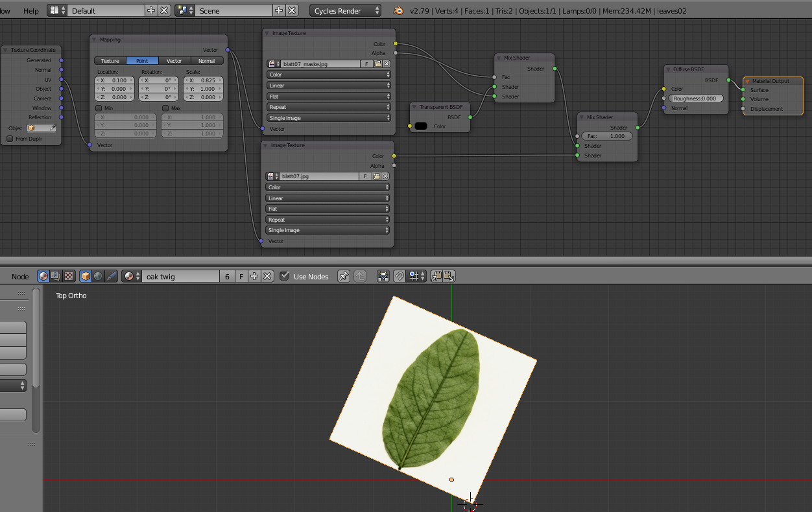Open the Node menu in node editor
Viewport: 812px width, 512px height.
[x=20, y=277]
